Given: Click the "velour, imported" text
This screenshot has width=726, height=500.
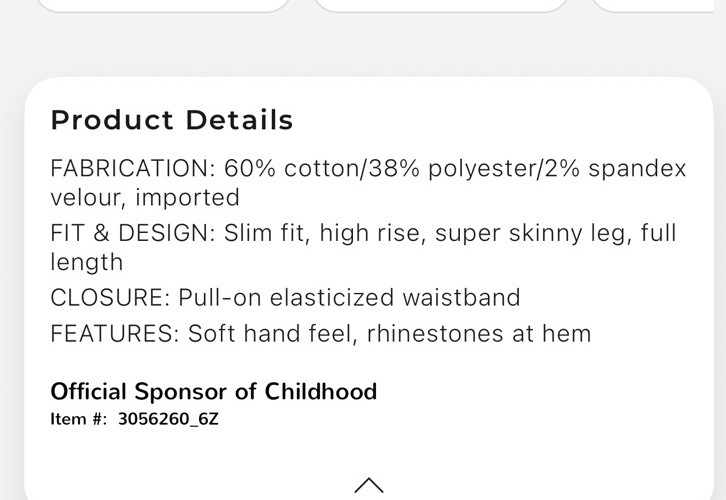Looking at the screenshot, I should click(145, 197).
